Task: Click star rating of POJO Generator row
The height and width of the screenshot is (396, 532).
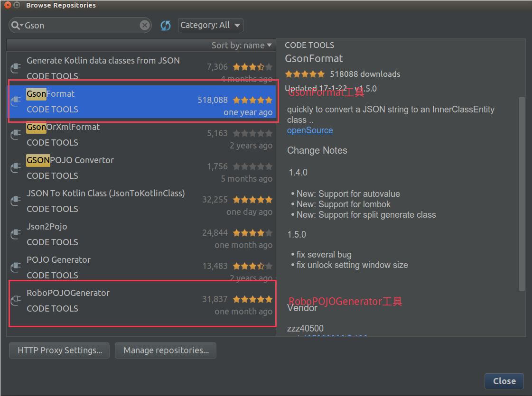Action: pyautogui.click(x=252, y=266)
